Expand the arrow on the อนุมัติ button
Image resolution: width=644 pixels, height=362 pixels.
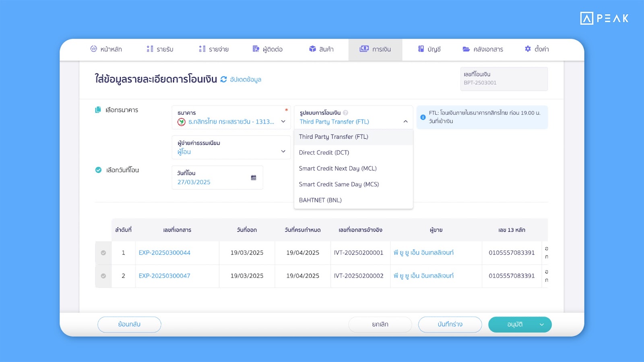point(542,325)
